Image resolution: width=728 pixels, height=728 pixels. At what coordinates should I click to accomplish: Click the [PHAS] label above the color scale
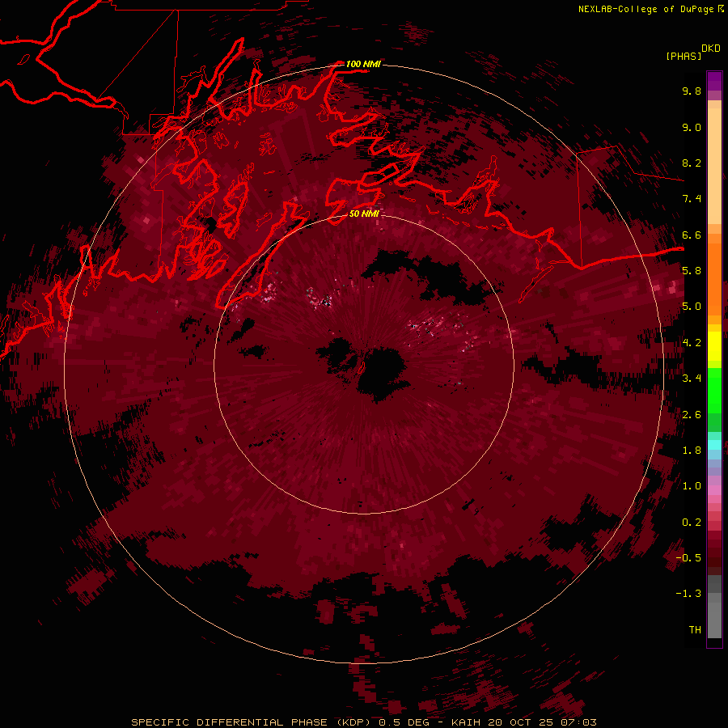pos(684,57)
